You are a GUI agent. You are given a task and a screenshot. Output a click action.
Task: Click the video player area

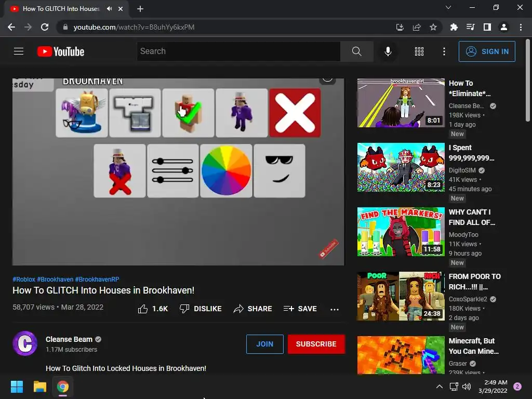point(178,171)
